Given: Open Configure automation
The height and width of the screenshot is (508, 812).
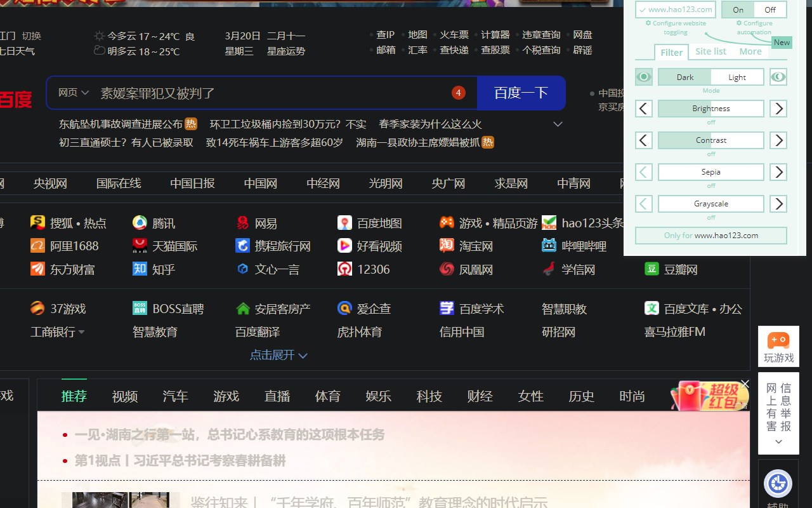Looking at the screenshot, I should [754, 27].
